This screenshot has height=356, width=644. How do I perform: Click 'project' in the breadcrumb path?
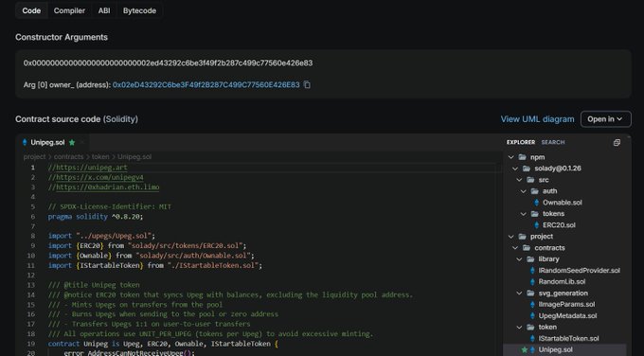click(x=34, y=157)
